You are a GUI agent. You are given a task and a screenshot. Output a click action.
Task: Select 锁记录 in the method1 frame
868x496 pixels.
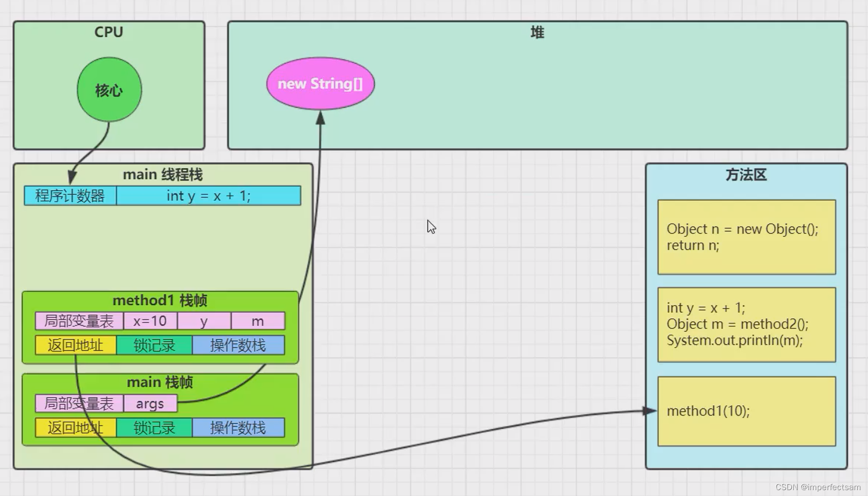tap(154, 345)
